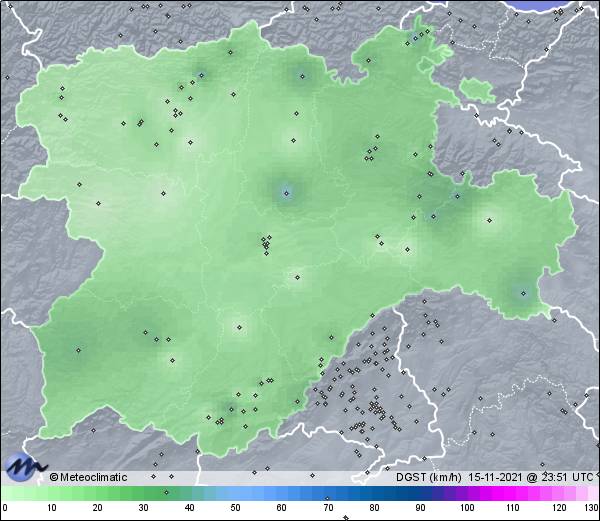This screenshot has width=600, height=521.
Task: Click the Meteoclimatic wave logo icon
Action: pos(25,467)
